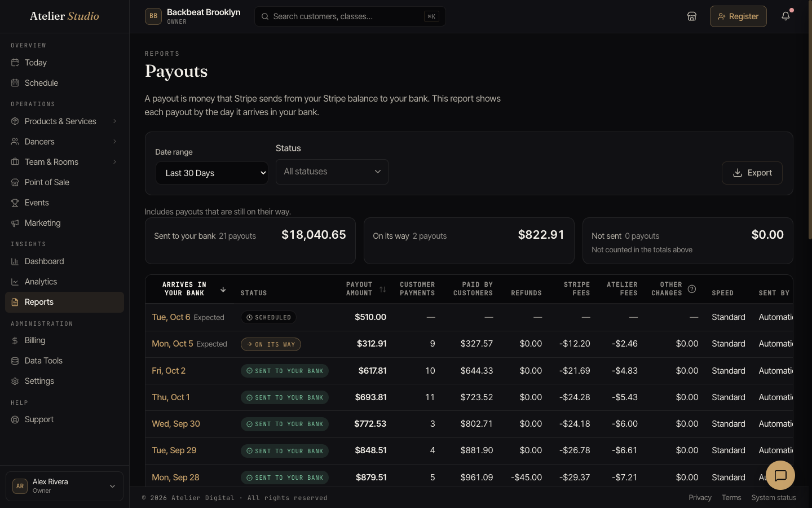Click the Billing dollar icon
The image size is (812, 508).
[x=15, y=340]
